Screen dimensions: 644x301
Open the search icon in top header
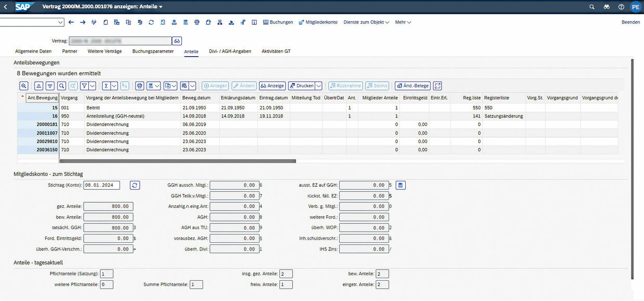tap(592, 7)
